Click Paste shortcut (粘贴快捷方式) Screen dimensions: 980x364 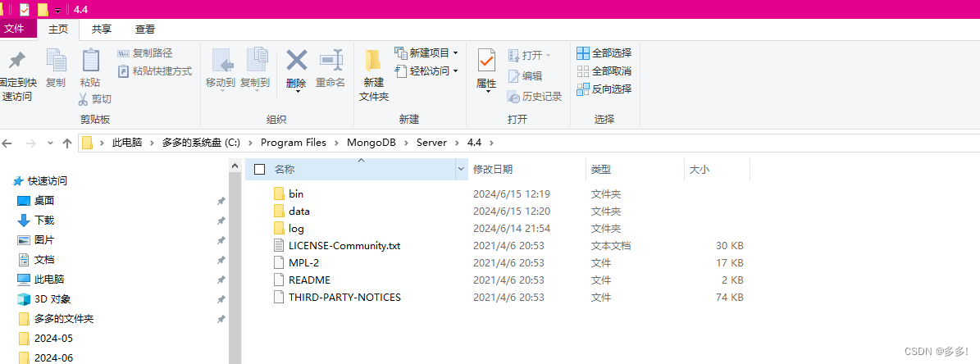coord(155,71)
